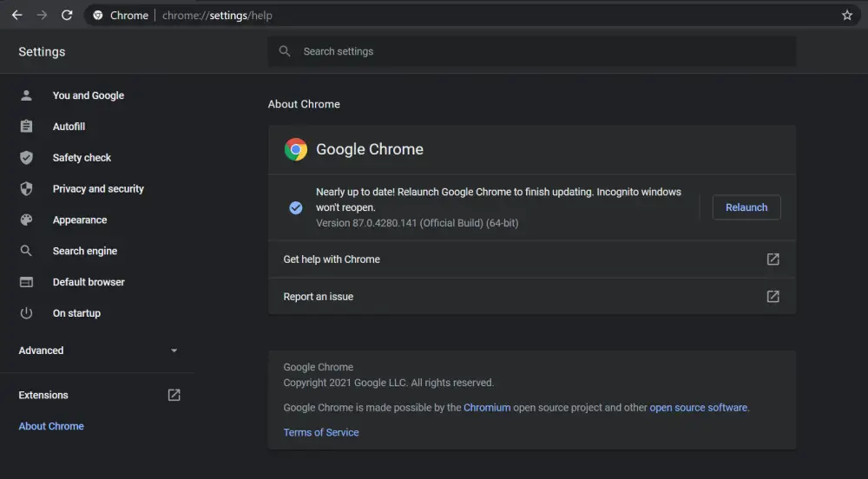Open On startup settings
Image resolution: width=868 pixels, height=479 pixels.
click(x=76, y=313)
